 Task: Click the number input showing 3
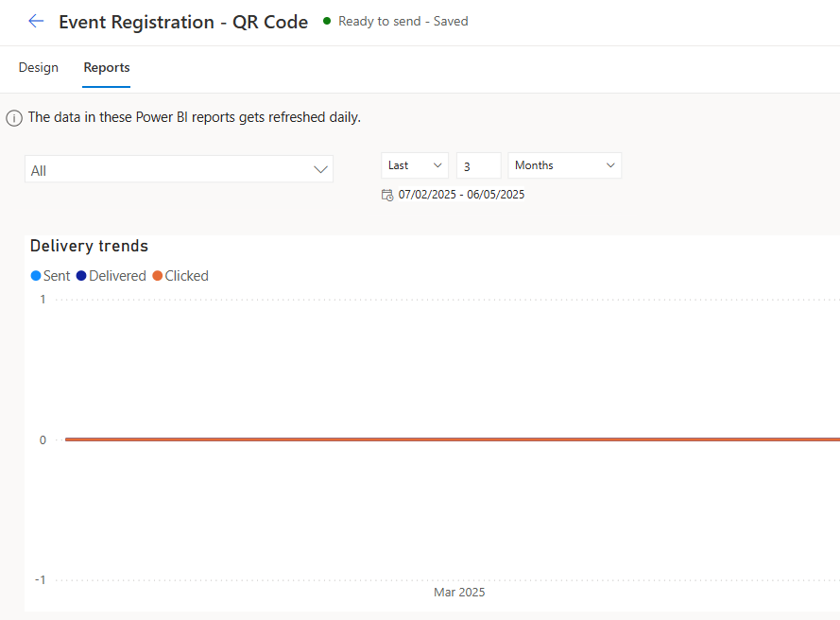[x=478, y=166]
